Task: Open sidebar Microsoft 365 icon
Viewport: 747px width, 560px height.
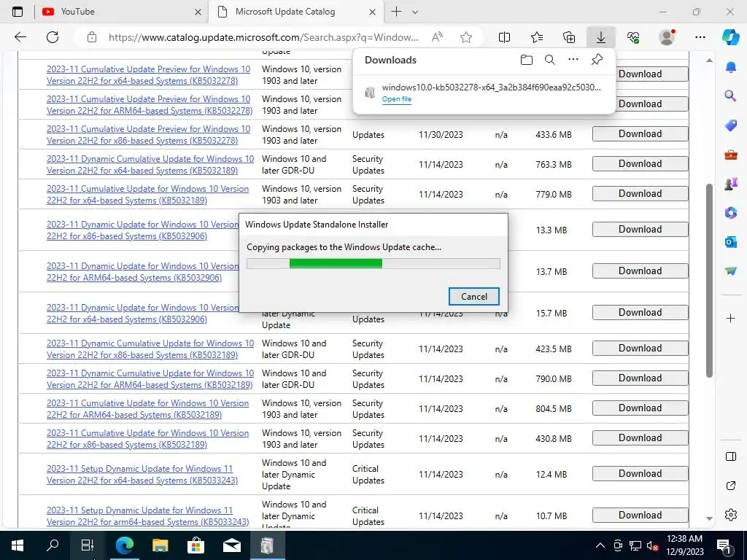Action: click(x=730, y=212)
